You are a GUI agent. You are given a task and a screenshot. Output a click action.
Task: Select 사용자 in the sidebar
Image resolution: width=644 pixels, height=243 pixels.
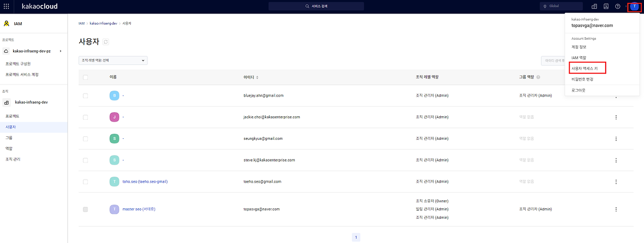(x=34, y=127)
